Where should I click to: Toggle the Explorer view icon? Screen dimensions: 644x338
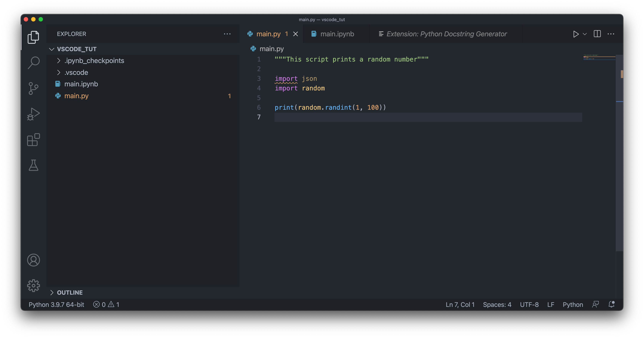pos(34,37)
